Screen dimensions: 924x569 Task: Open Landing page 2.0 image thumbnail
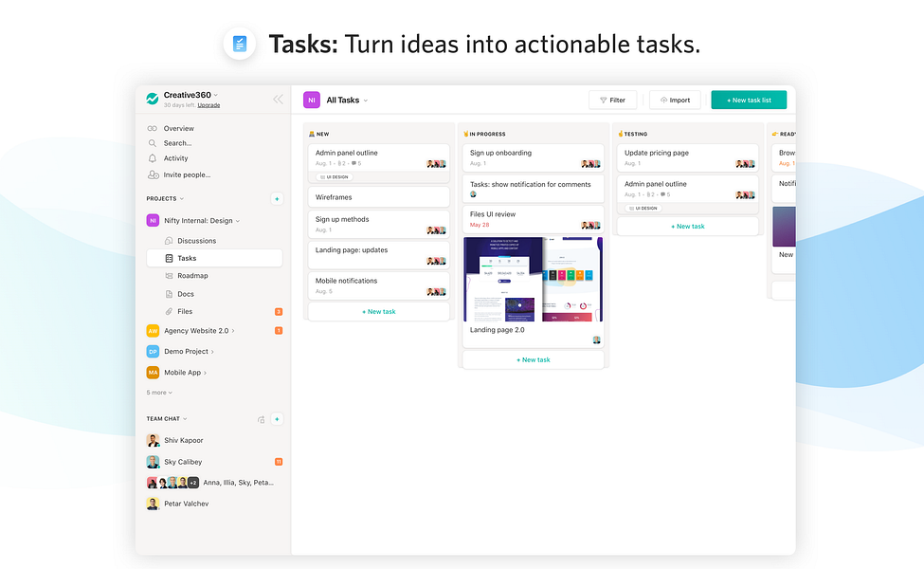pos(533,279)
